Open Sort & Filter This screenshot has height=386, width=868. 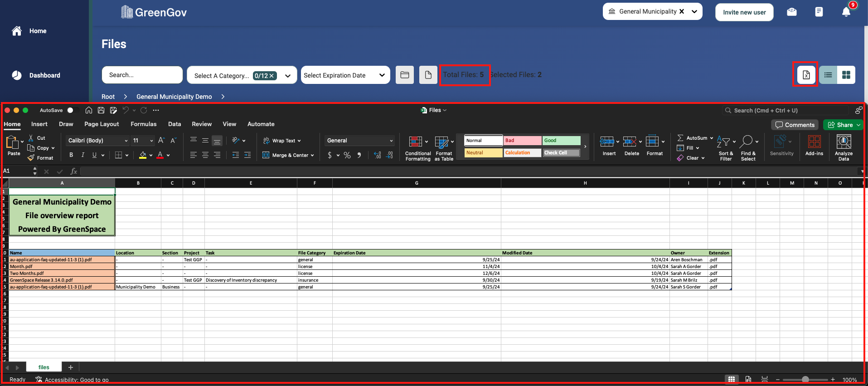tap(726, 148)
